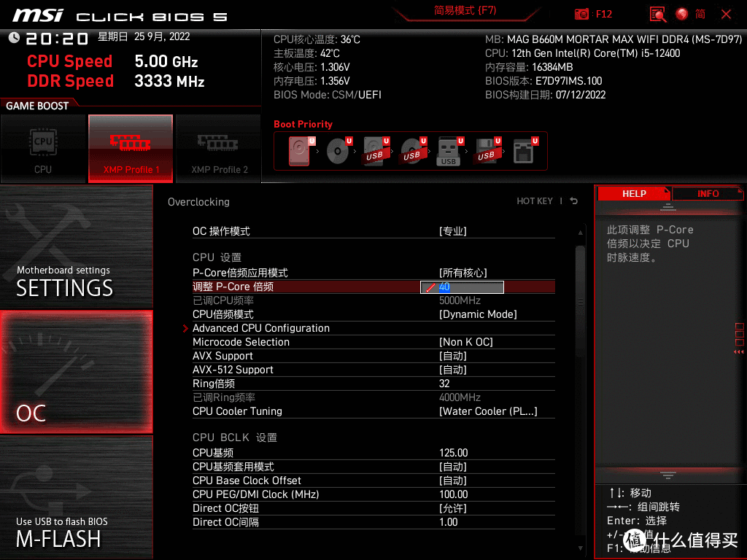This screenshot has height=560, width=747.
Task: Click the P-Core ratio input field
Action: [462, 287]
